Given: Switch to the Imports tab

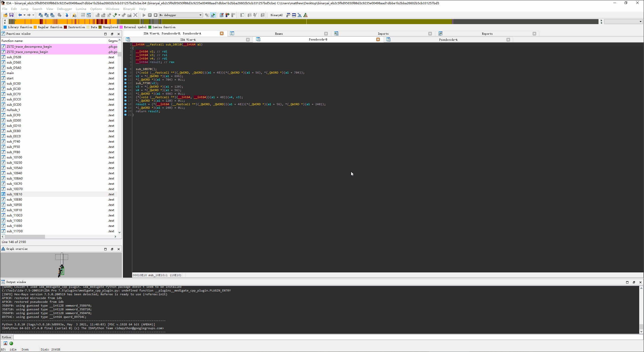Looking at the screenshot, I should coord(383,34).
